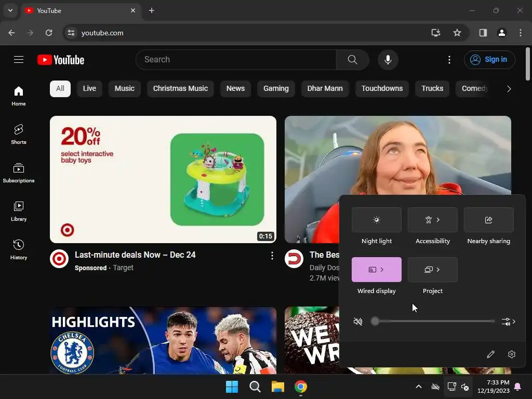Open Windows taskbar search
The image size is (532, 399).
point(255,387)
